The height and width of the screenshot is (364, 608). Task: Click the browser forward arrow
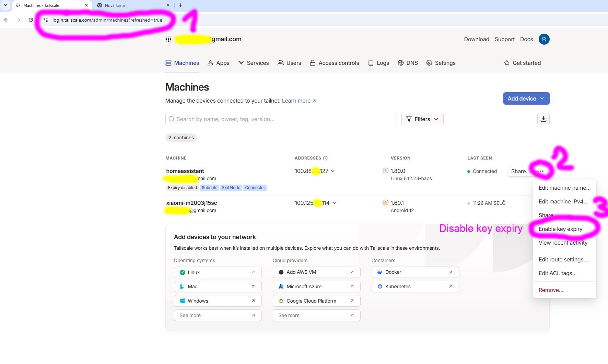click(19, 20)
